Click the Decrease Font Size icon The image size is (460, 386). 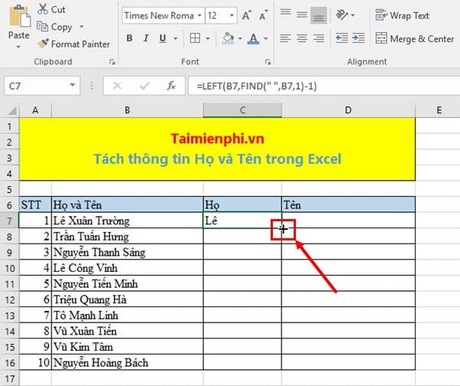(263, 15)
